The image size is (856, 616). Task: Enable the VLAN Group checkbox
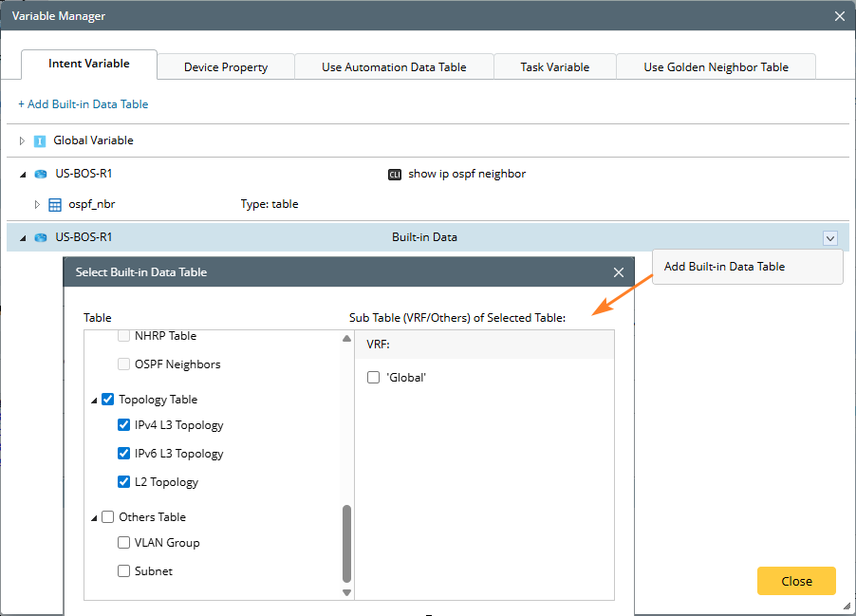124,543
